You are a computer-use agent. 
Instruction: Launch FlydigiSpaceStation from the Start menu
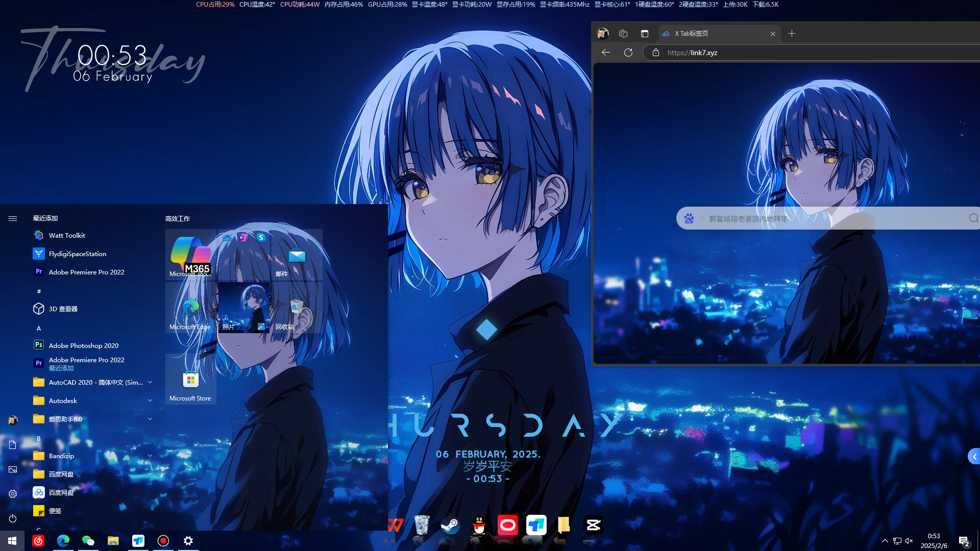tap(92, 254)
